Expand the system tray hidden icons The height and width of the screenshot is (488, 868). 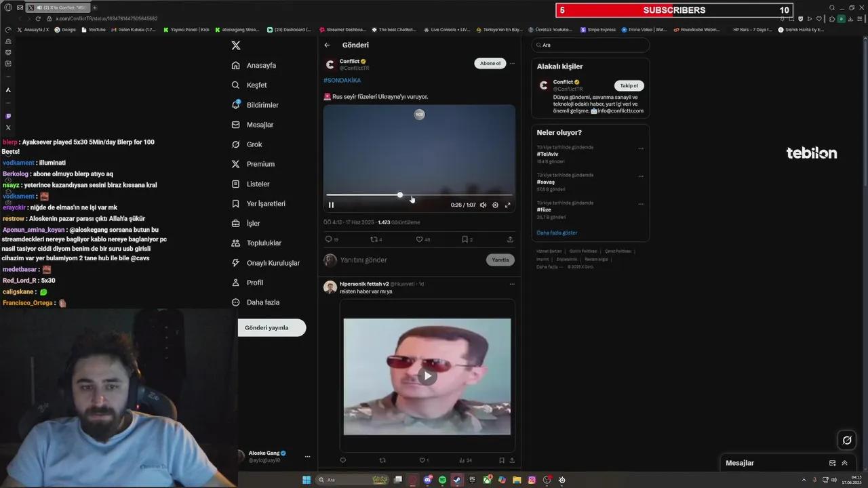coord(805,480)
